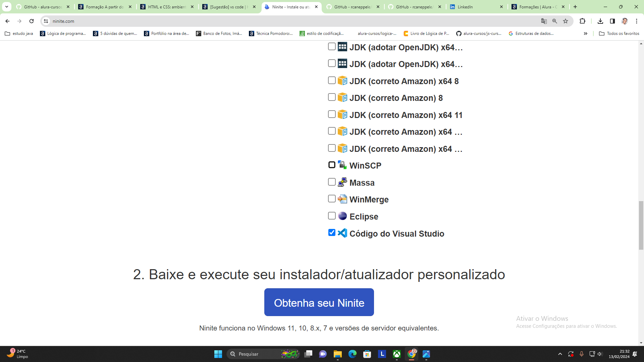This screenshot has height=362, width=644.
Task: Click the first adotar OpenJDK grid icon
Action: click(342, 47)
